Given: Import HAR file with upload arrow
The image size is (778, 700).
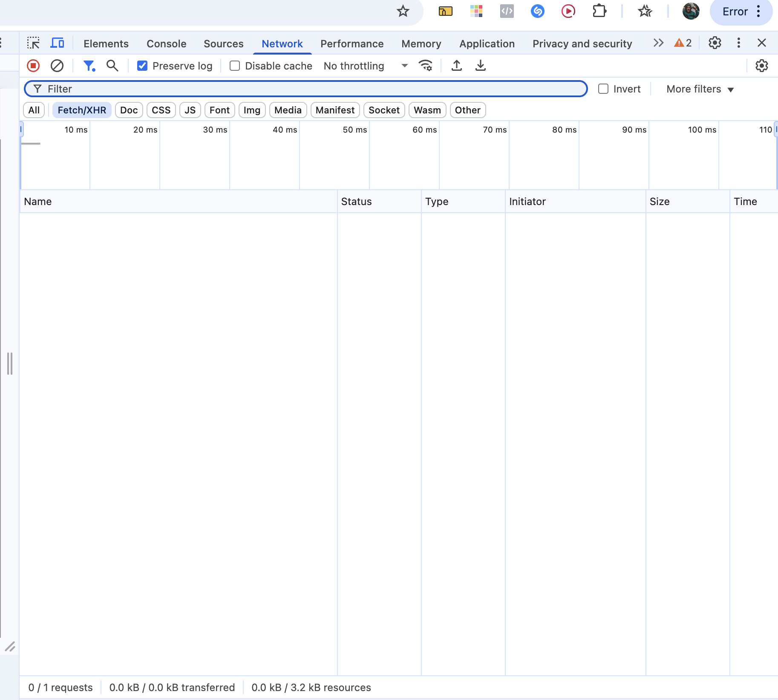Looking at the screenshot, I should click(x=457, y=66).
